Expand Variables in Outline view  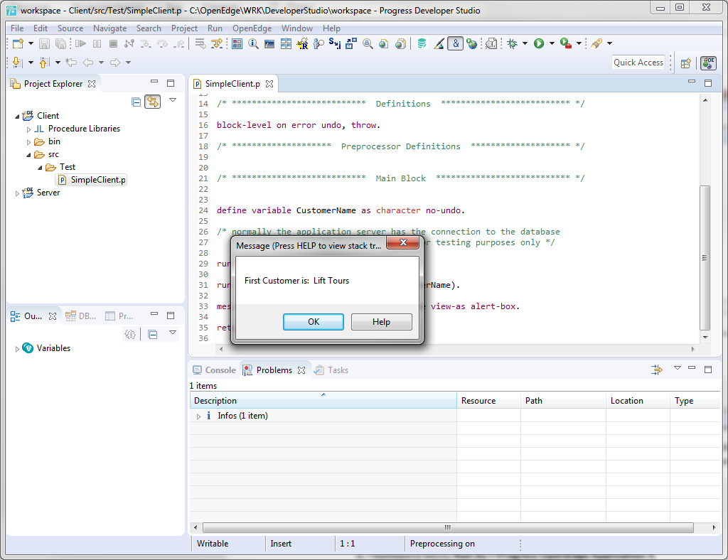pos(17,349)
